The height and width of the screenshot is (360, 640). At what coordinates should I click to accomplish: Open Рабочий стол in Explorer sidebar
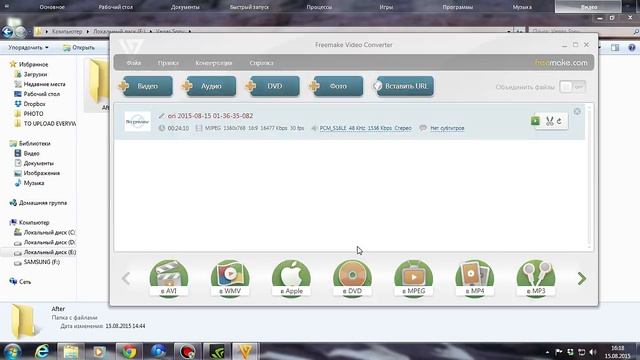tap(37, 94)
